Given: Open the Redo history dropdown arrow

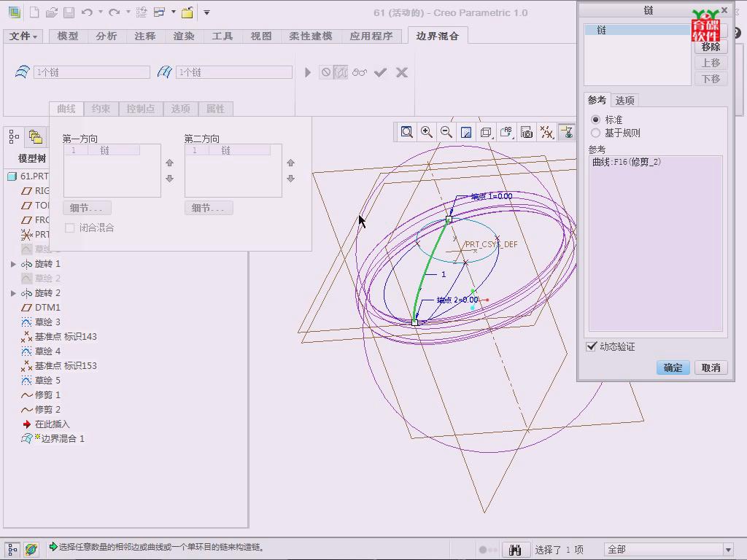Looking at the screenshot, I should pos(128,12).
